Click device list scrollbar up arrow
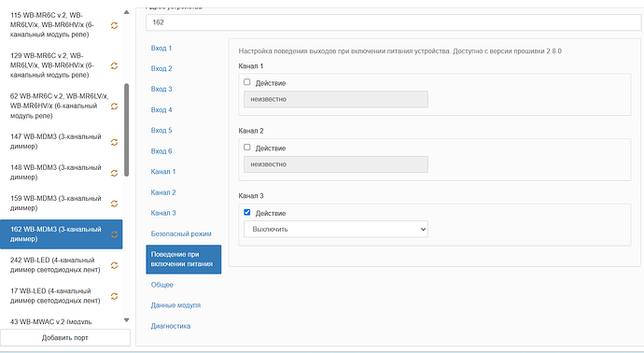This screenshot has width=644, height=353. 127,12
